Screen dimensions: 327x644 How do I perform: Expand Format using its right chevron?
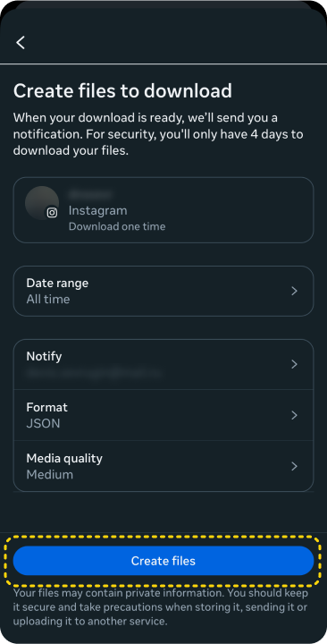click(x=294, y=415)
